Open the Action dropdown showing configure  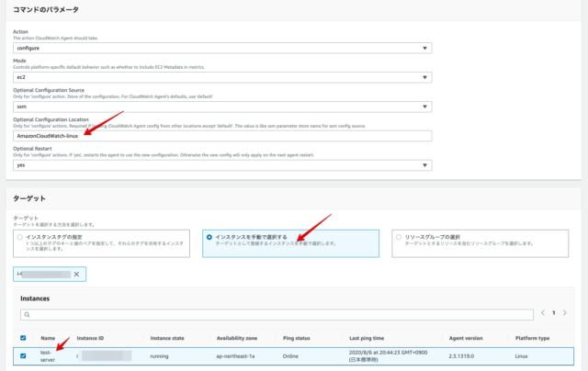click(222, 48)
